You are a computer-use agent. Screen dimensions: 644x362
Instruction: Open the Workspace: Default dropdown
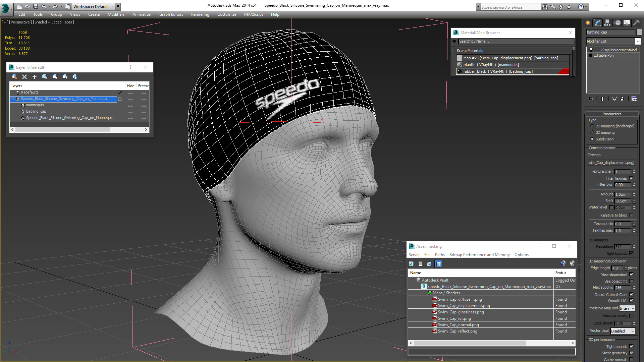[x=94, y=6]
